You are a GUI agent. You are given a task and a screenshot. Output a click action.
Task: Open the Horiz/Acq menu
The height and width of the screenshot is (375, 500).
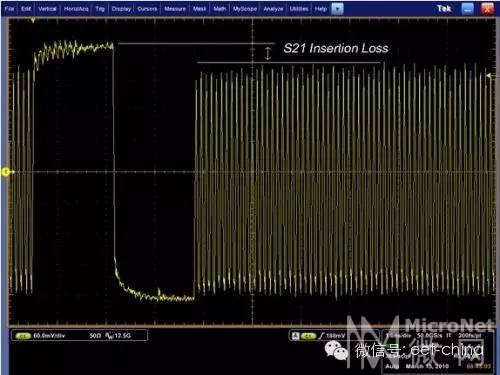click(76, 9)
